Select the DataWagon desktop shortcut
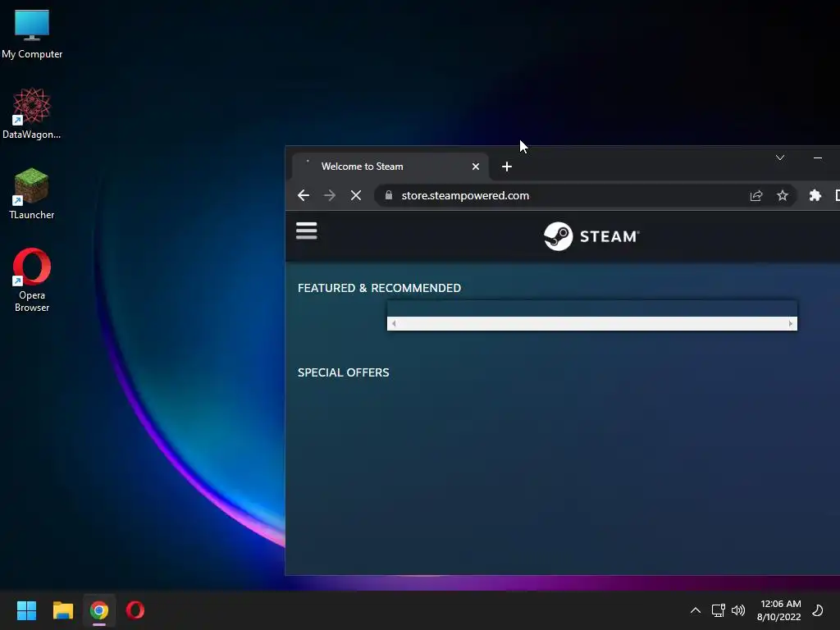Viewport: 840px width, 630px height. (32, 113)
